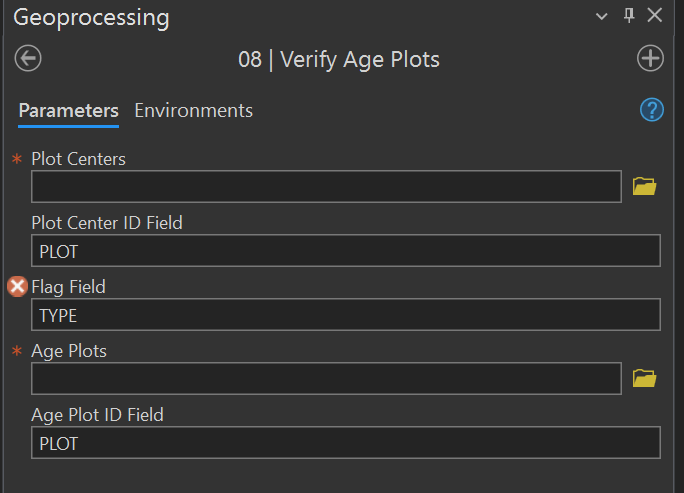Screen dimensions: 684x493
Task: Click the Flag Field label text
Action: [68, 287]
